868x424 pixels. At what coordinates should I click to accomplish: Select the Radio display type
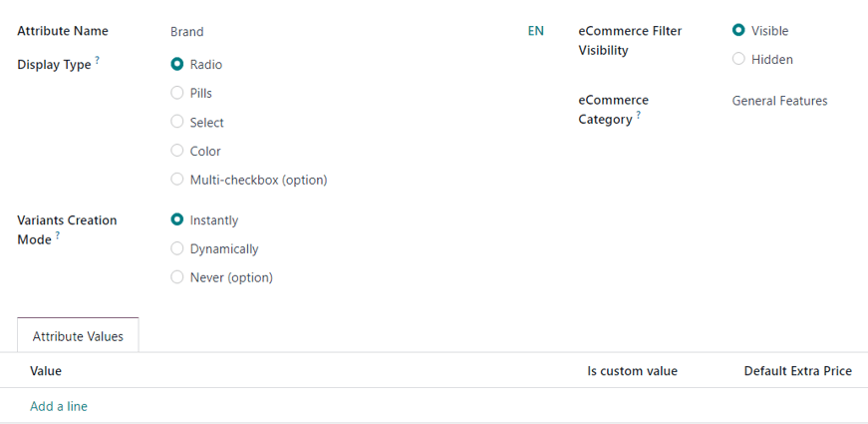(177, 65)
